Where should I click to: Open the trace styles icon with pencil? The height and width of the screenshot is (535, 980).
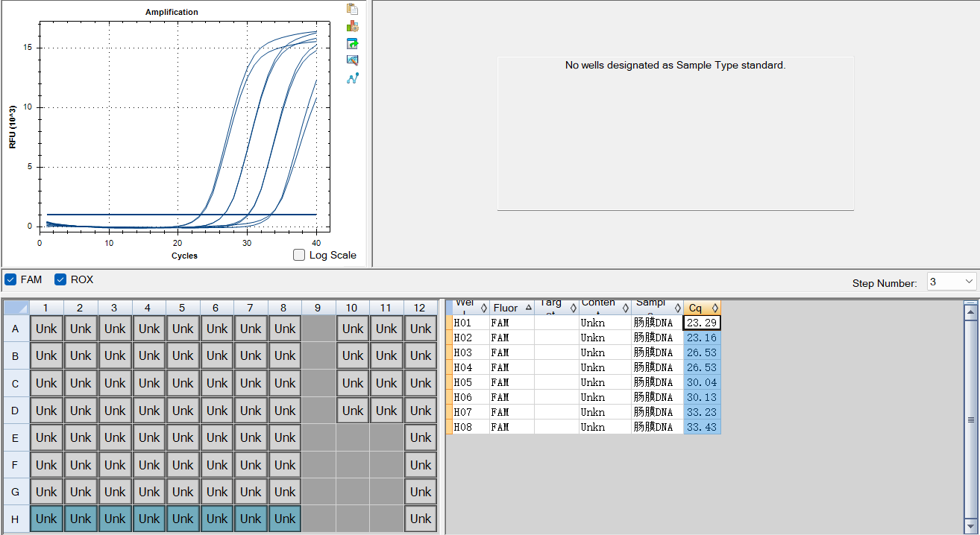pos(353,60)
